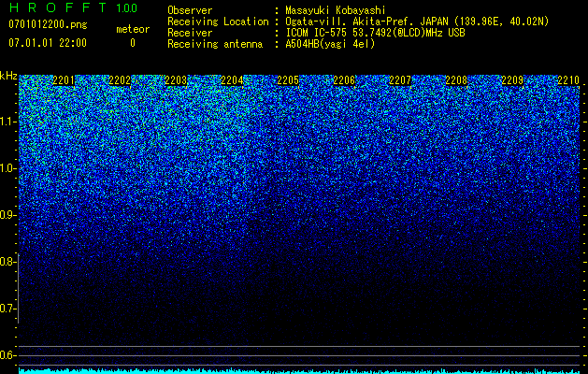Click the 2208 time marker

click(456, 79)
